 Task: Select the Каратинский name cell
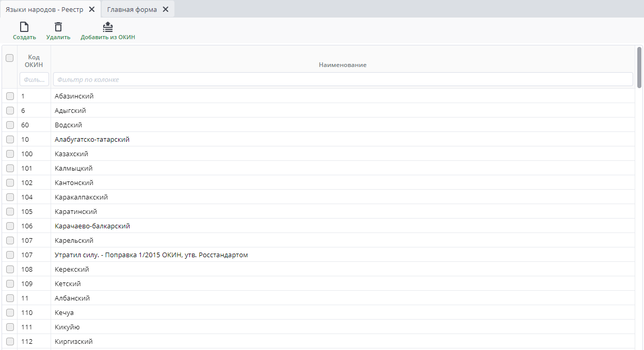coord(343,211)
